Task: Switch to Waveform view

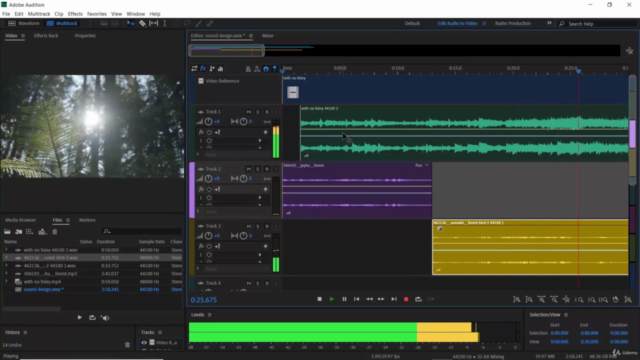Action: (x=24, y=24)
